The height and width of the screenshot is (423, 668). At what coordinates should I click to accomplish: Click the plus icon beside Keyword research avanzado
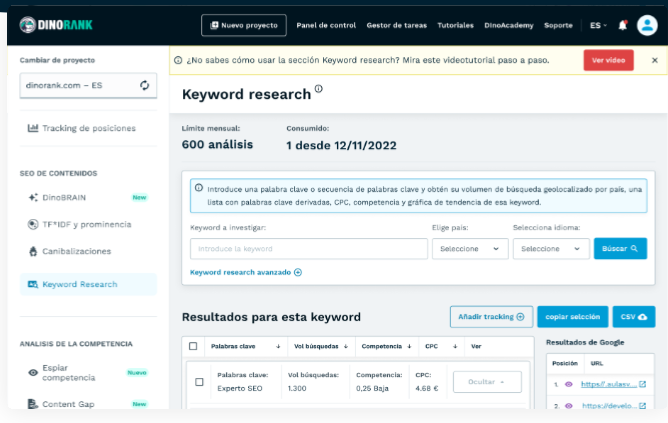[298, 272]
